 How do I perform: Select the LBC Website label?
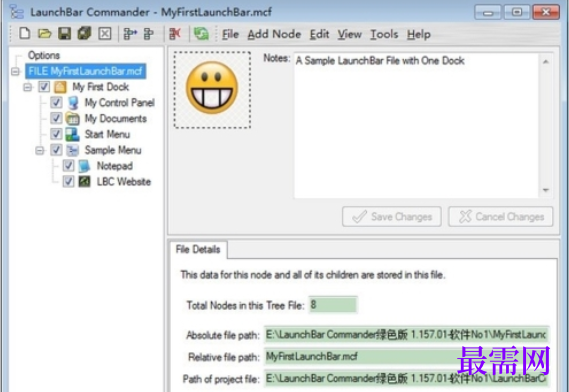tap(124, 181)
